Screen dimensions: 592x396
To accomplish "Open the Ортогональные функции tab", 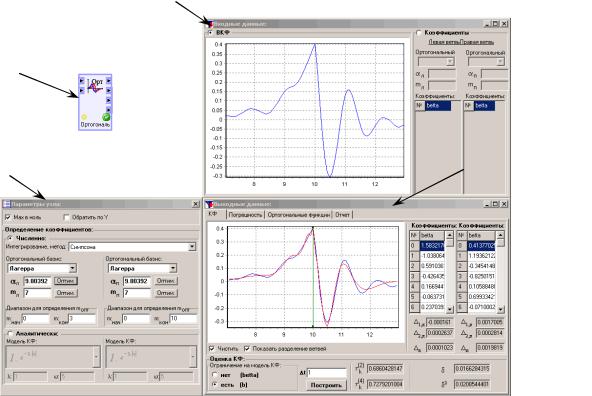I will (298, 215).
